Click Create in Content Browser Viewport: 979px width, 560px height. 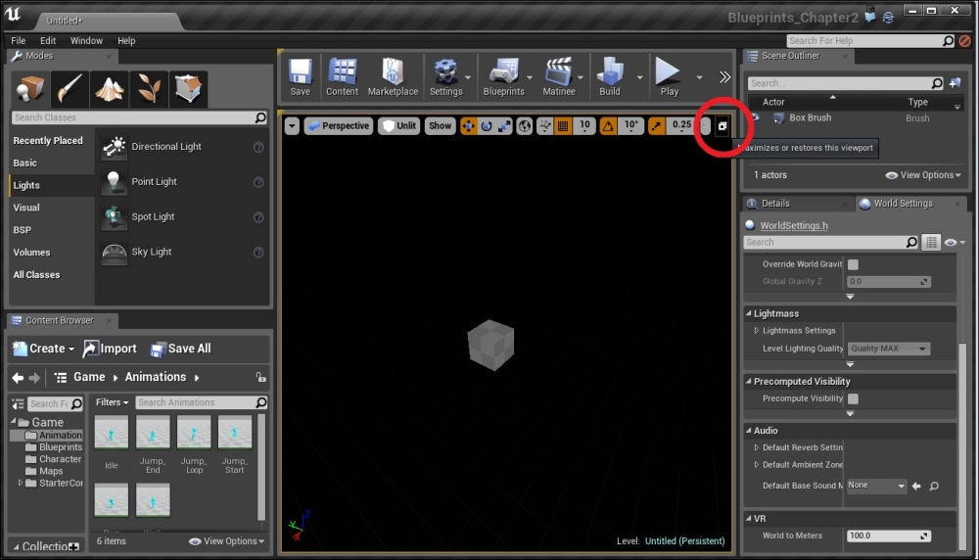(44, 349)
